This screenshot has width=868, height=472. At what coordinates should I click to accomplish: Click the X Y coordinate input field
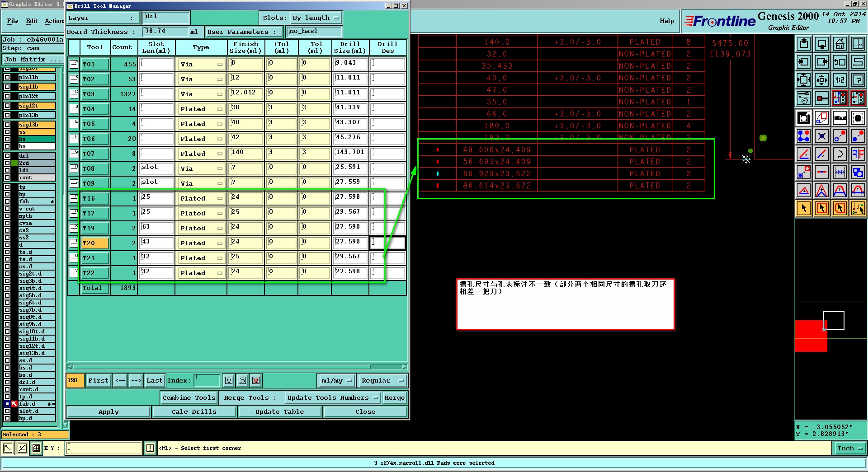(104, 448)
